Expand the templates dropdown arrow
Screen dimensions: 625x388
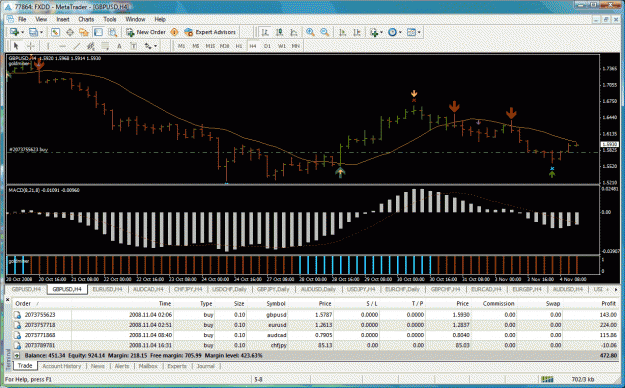click(x=419, y=32)
